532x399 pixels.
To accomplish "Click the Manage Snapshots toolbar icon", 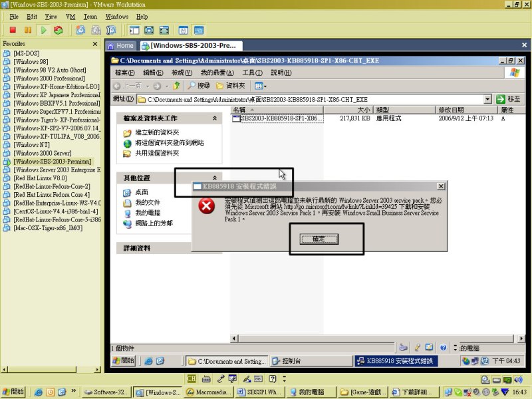I will (x=111, y=30).
